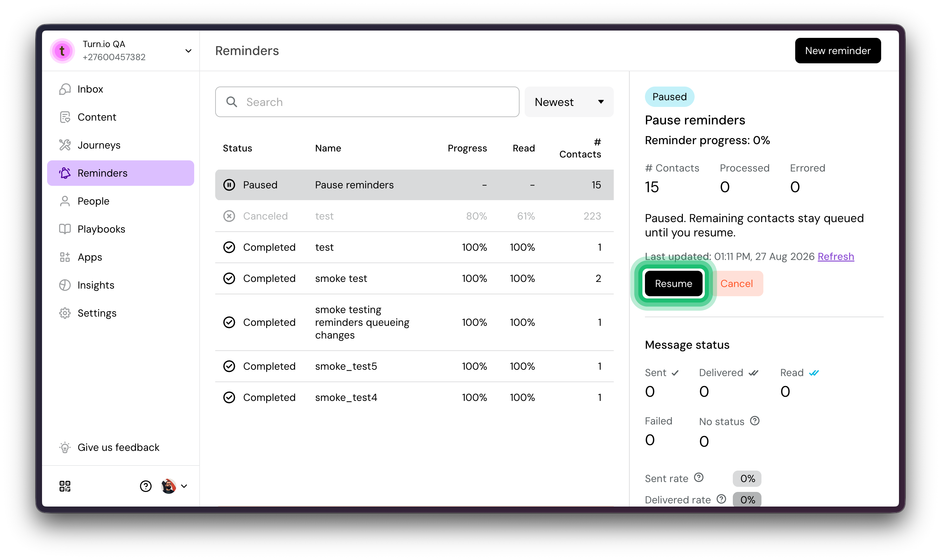Click the 15 contacts value under # Contacts
This screenshot has height=560, width=941.
652,187
